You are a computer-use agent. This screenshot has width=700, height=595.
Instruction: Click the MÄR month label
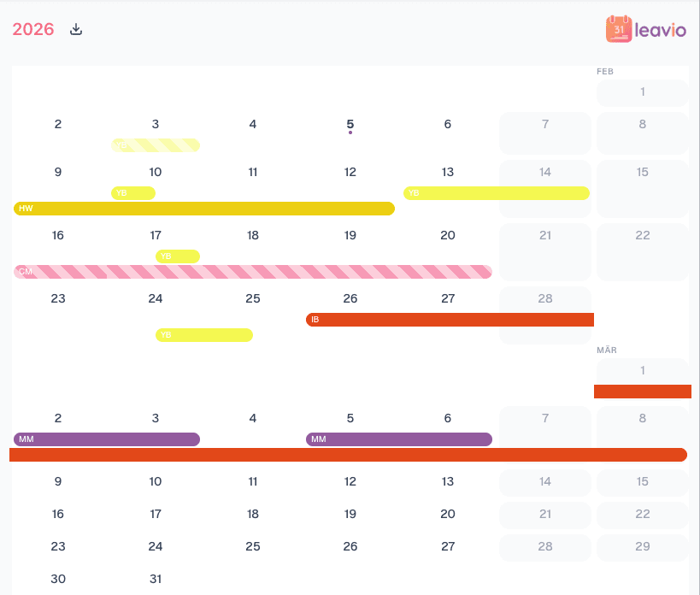tap(605, 350)
